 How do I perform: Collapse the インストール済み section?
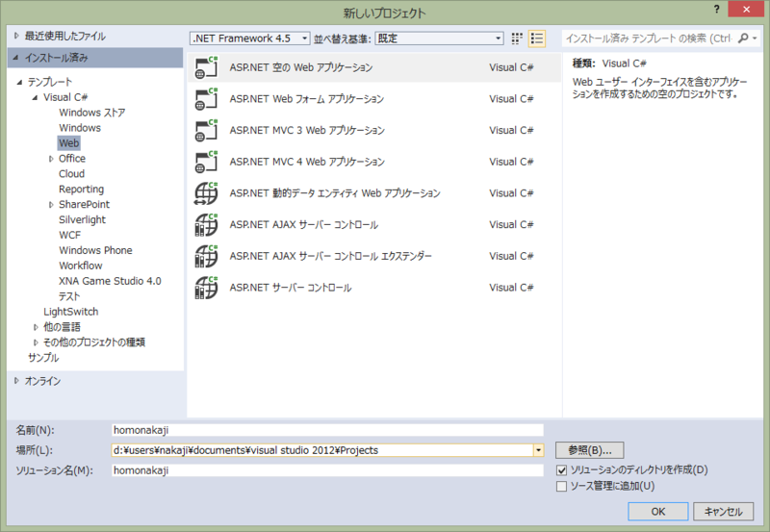pos(16,58)
